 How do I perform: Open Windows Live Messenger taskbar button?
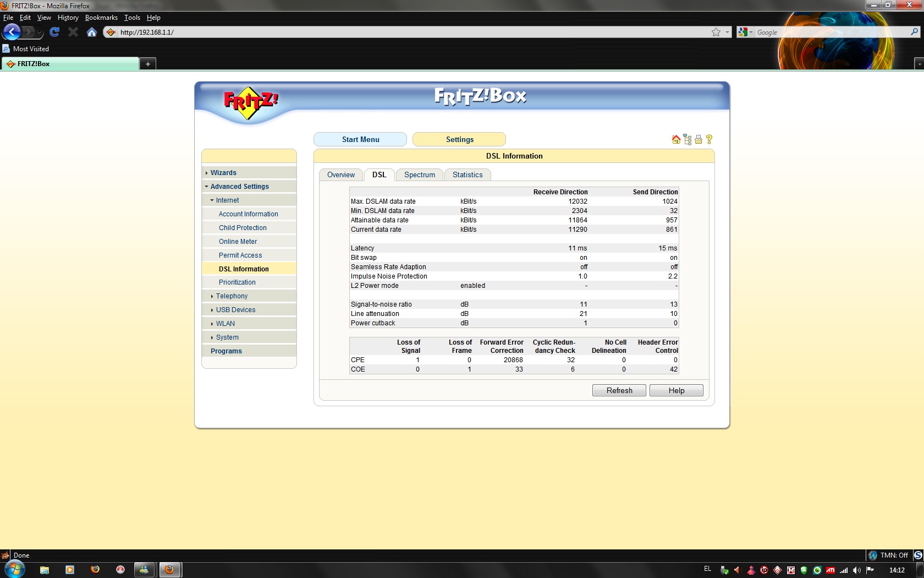[144, 570]
